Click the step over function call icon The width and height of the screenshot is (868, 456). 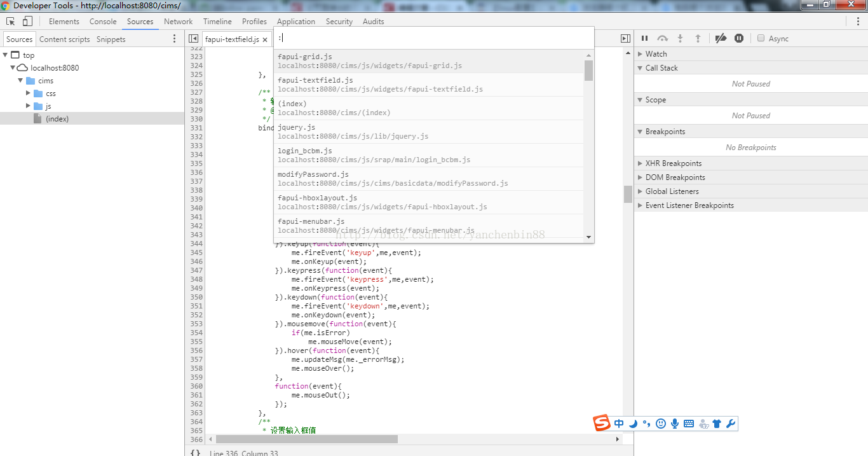[662, 38]
